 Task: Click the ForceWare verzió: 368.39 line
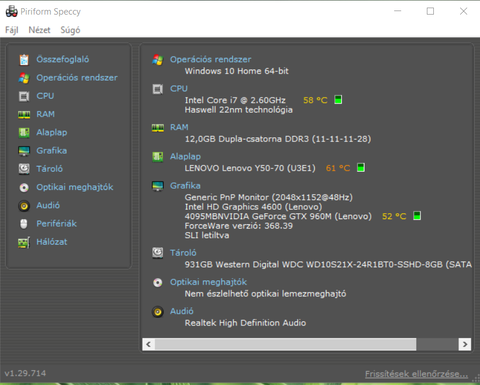[239, 226]
